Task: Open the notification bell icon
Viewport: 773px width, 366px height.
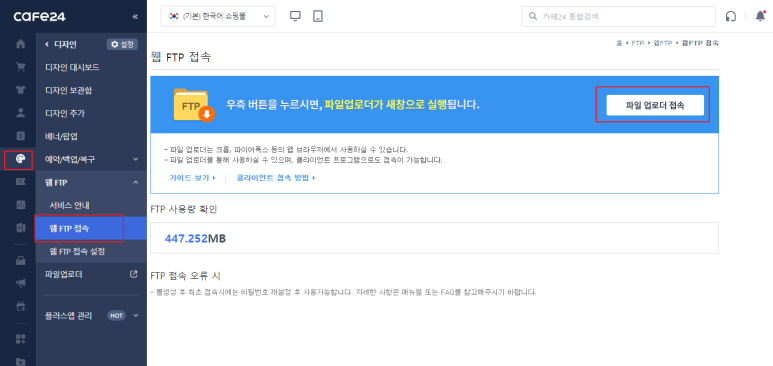Action: click(x=761, y=16)
